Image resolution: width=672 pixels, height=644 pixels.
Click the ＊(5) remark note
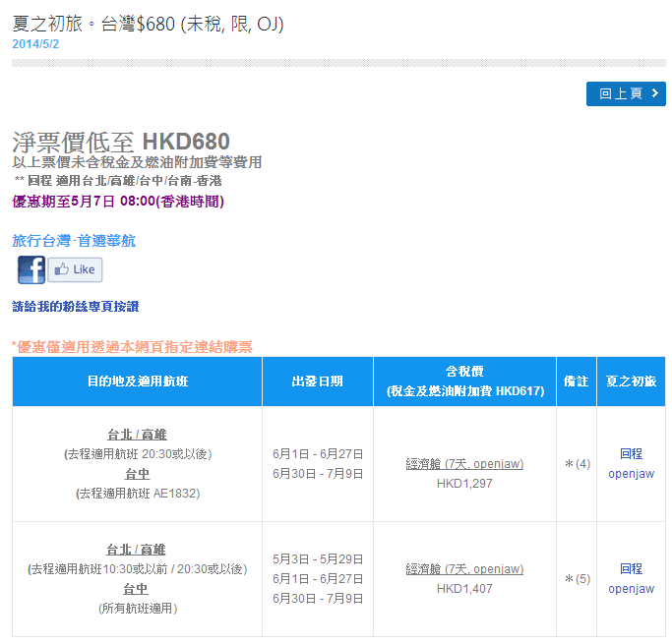577,579
